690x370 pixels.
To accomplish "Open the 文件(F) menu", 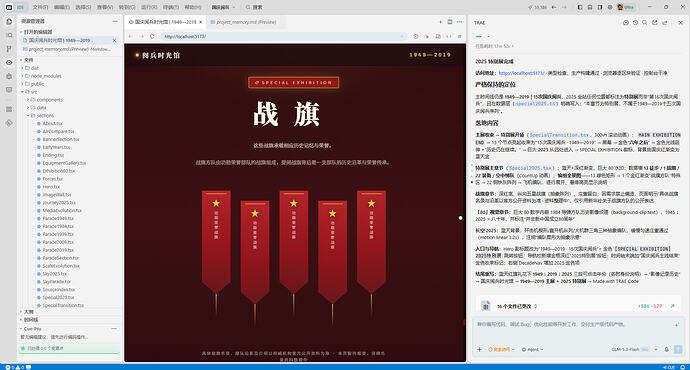I will [40, 7].
